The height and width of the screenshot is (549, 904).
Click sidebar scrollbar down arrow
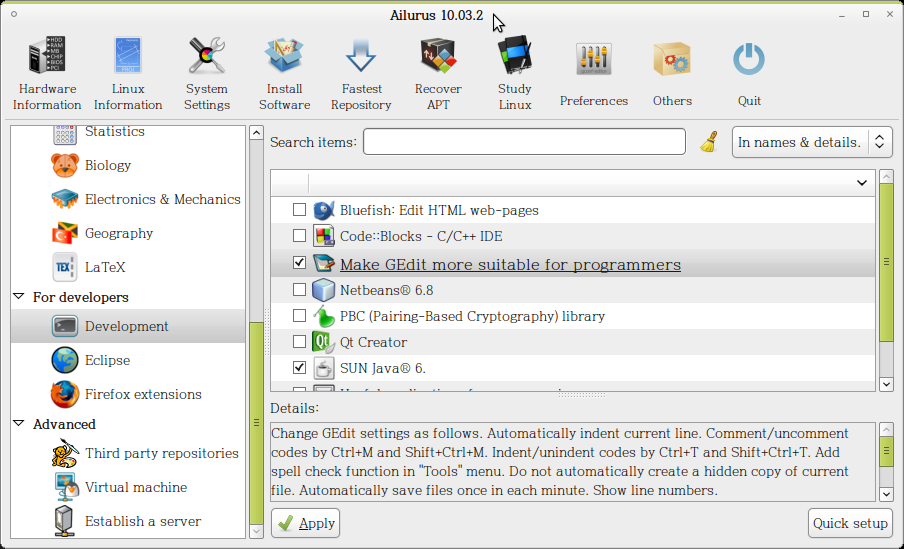click(257, 531)
